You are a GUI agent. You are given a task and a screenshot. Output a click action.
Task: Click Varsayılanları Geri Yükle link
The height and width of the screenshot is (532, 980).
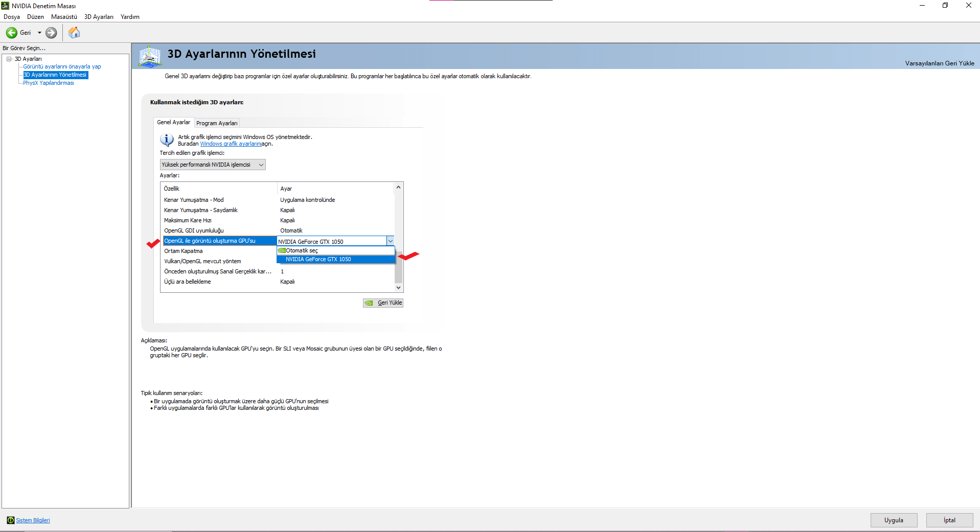[x=940, y=63]
